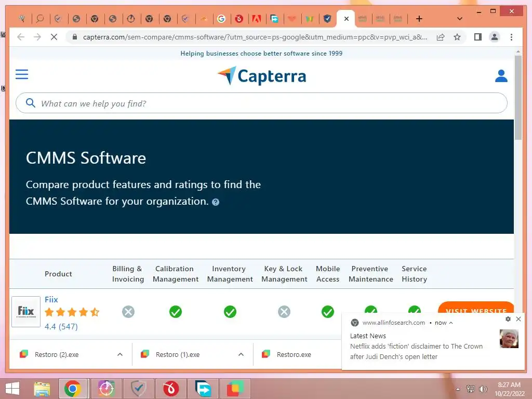Image resolution: width=532 pixels, height=399 pixels.
Task: Open the clock showing 8:27 AM
Action: 509,389
